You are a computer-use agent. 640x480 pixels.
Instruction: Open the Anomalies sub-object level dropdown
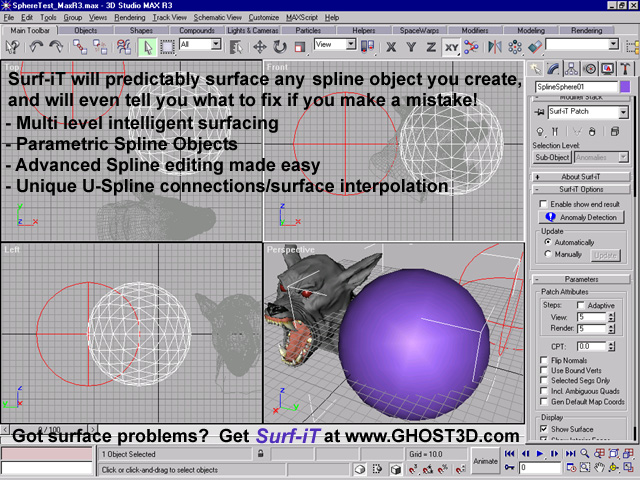(623, 157)
